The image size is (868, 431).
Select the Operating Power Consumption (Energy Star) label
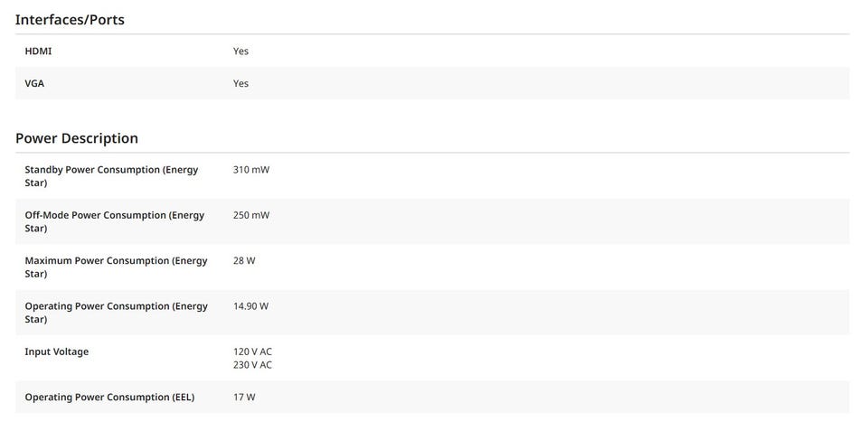tap(116, 313)
